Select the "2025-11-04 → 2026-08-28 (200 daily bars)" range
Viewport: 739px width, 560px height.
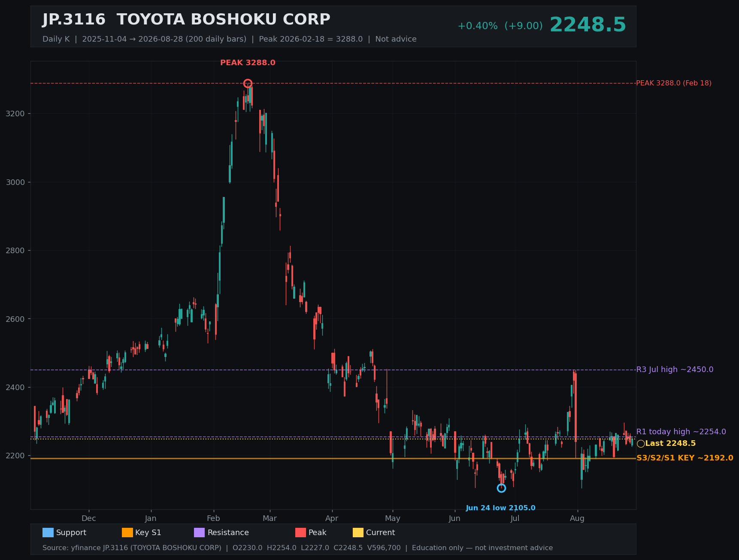[x=164, y=39]
